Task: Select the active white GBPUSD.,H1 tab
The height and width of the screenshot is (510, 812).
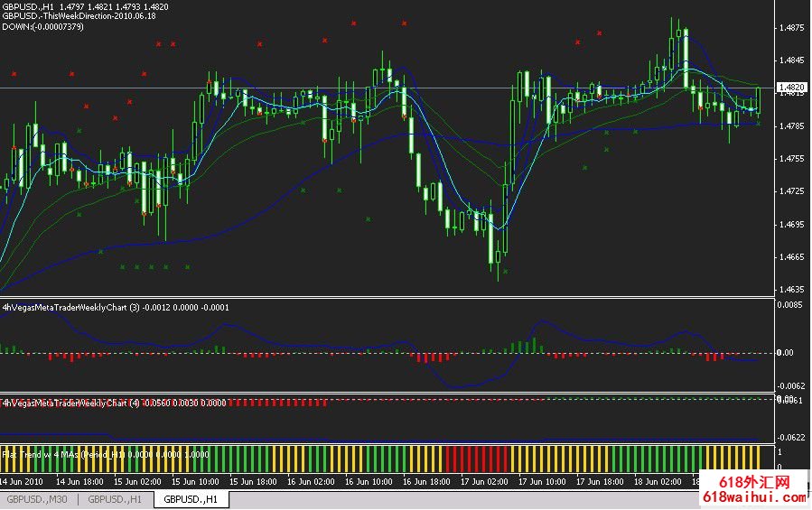Action: (x=191, y=500)
